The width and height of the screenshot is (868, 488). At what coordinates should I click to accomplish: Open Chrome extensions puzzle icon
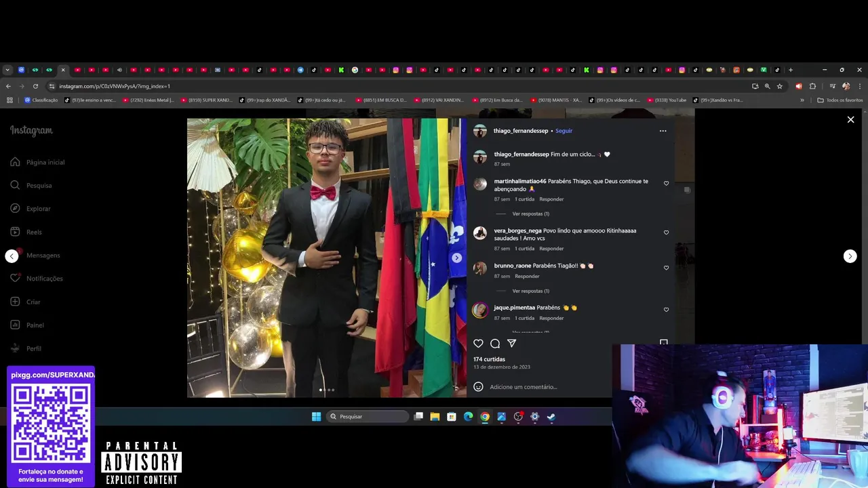pyautogui.click(x=812, y=86)
